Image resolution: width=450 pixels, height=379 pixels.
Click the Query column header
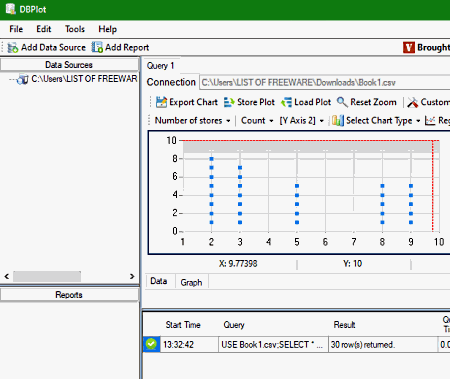coord(234,325)
